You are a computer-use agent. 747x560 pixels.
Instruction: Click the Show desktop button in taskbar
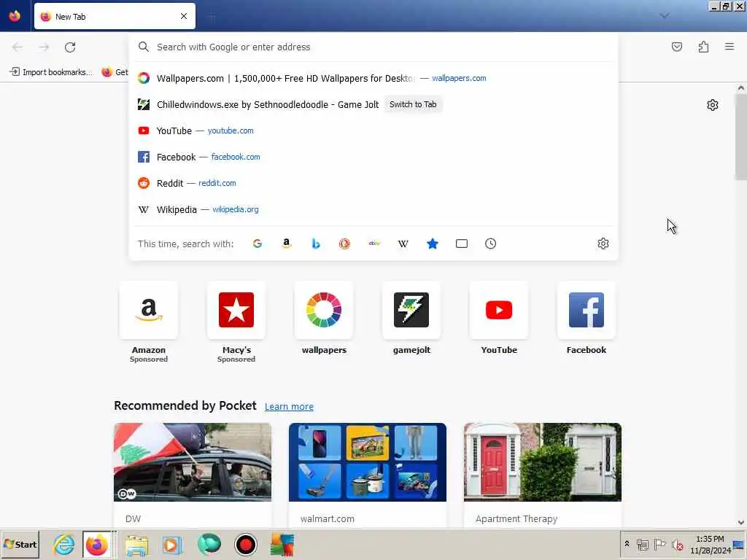[x=739, y=544]
